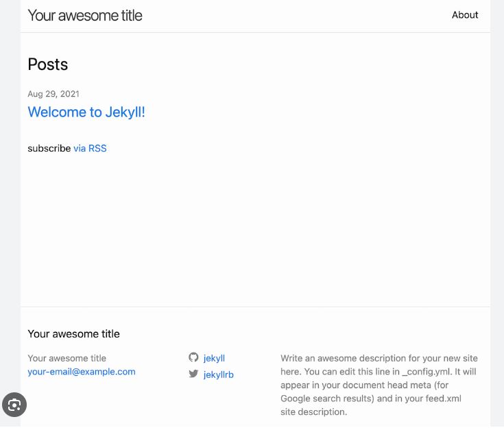504x428 pixels.
Task: Click the 'Aug 29, 2021' post date
Action: coord(53,94)
